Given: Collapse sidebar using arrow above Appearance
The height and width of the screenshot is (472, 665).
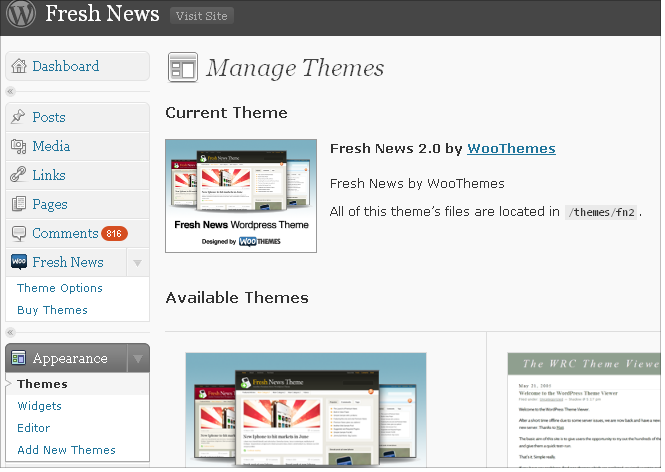Looking at the screenshot, I should pos(10,332).
